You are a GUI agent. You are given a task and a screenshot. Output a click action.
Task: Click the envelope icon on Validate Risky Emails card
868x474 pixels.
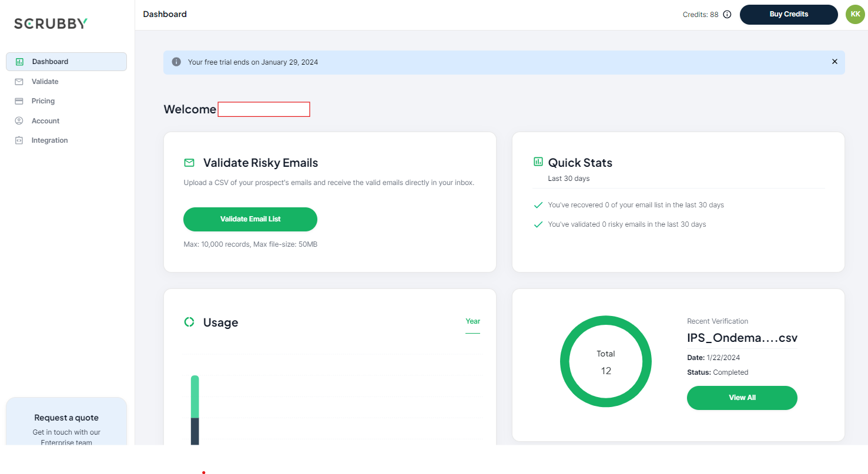pos(189,162)
